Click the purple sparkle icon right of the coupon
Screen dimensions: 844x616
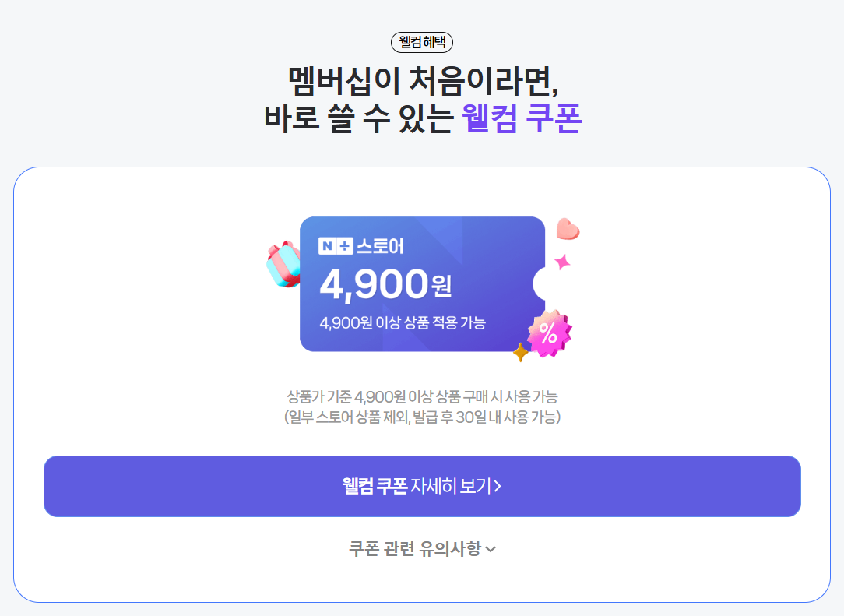tap(562, 262)
